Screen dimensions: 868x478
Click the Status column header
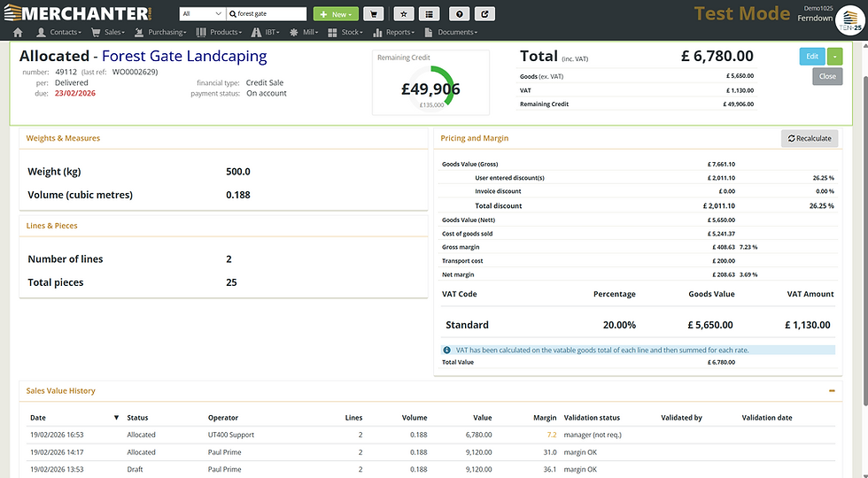[138, 418]
